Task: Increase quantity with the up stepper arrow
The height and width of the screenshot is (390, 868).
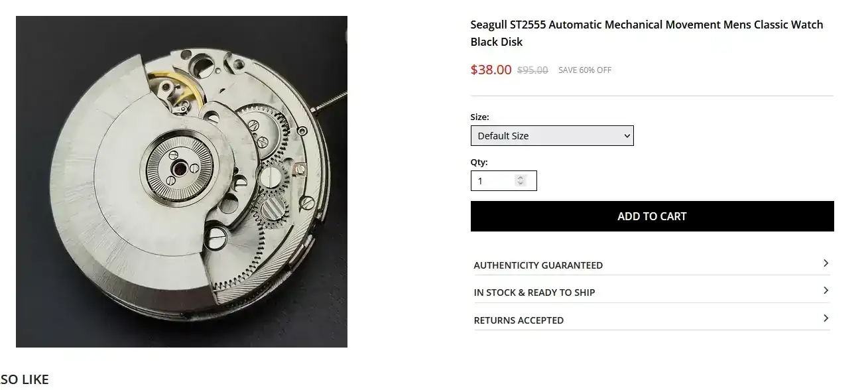Action: pos(521,178)
